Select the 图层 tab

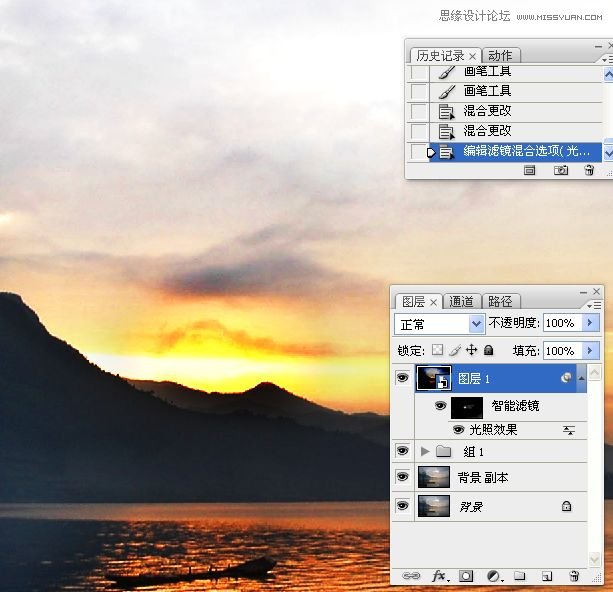coord(414,301)
